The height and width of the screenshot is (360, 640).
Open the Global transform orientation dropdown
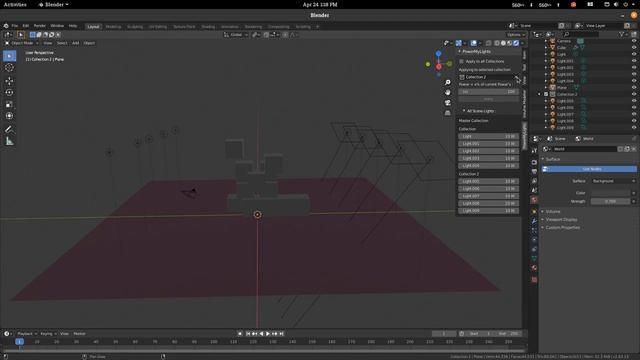point(236,35)
